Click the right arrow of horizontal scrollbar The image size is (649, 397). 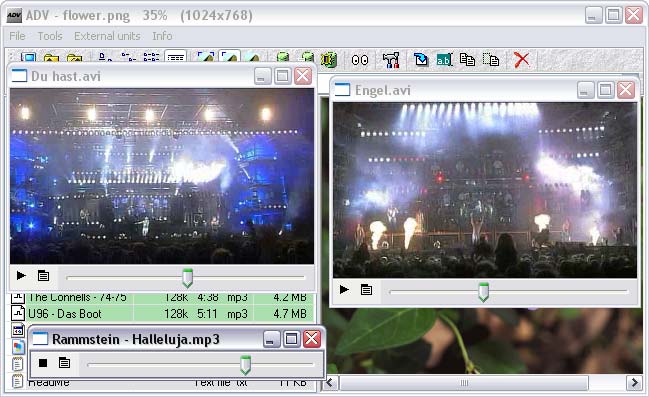pos(634,383)
